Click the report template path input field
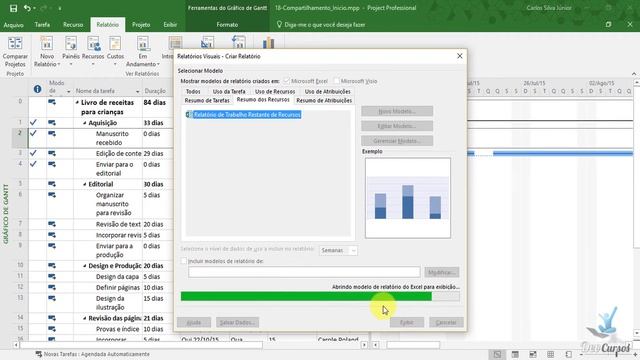 (304, 272)
